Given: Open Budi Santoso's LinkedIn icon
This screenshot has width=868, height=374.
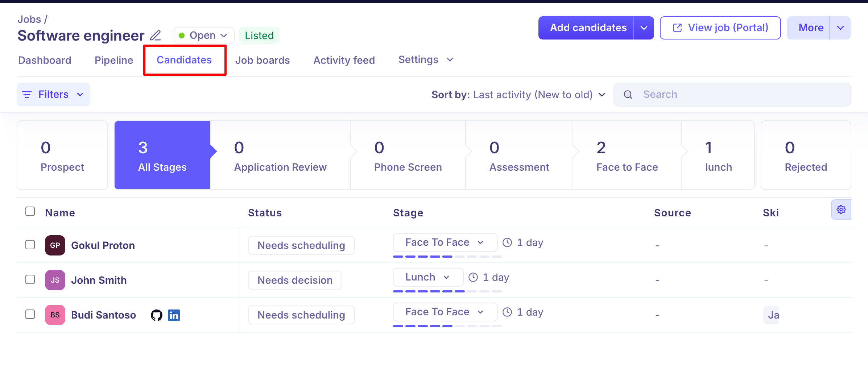Looking at the screenshot, I should (174, 315).
